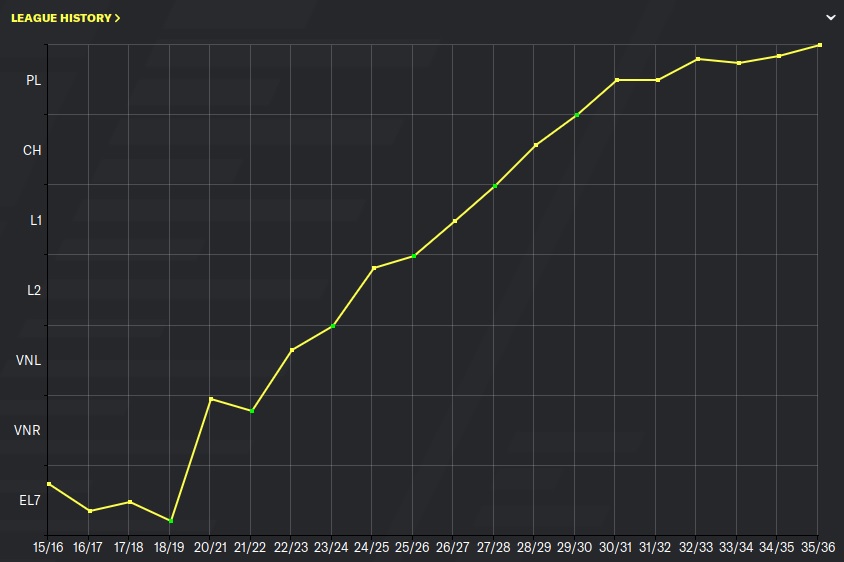Click the 22/23 season graph point

click(292, 350)
